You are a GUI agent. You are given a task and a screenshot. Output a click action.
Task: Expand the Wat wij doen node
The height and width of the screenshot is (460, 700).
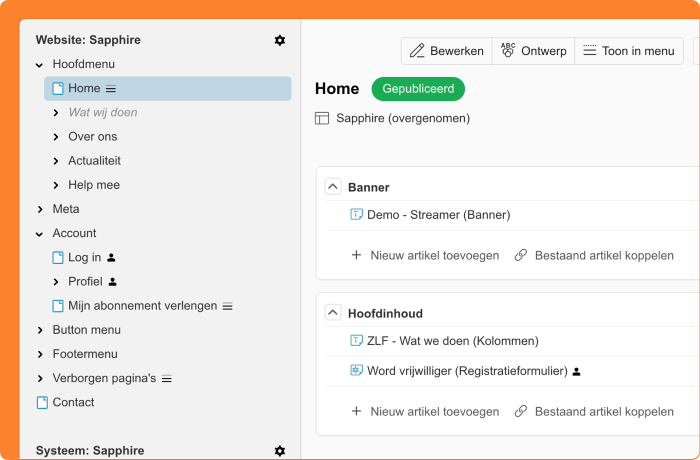(56, 113)
